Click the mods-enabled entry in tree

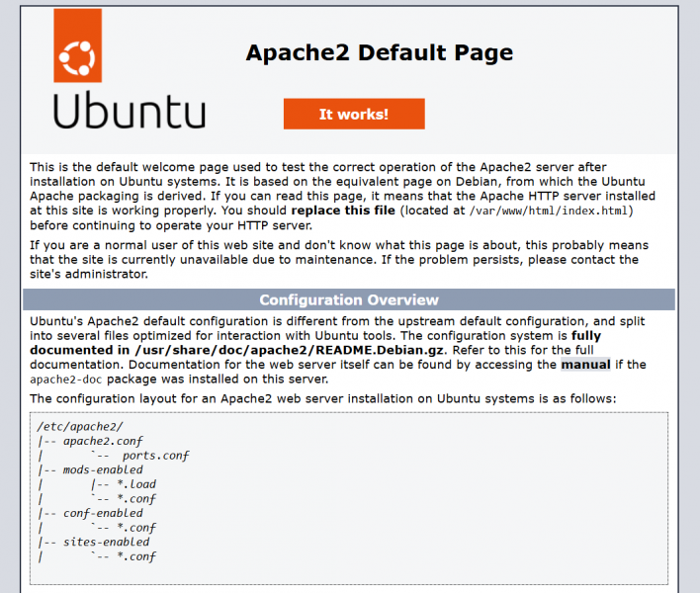(x=103, y=469)
